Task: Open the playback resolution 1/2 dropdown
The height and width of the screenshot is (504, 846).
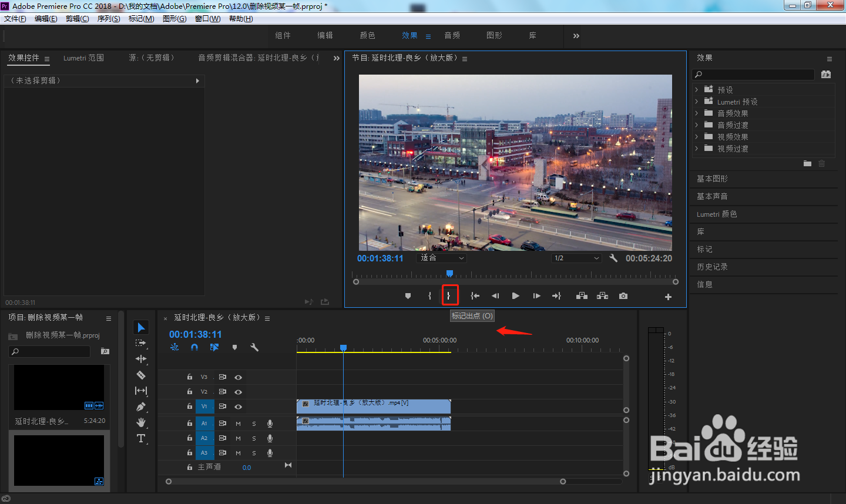Action: coord(576,258)
